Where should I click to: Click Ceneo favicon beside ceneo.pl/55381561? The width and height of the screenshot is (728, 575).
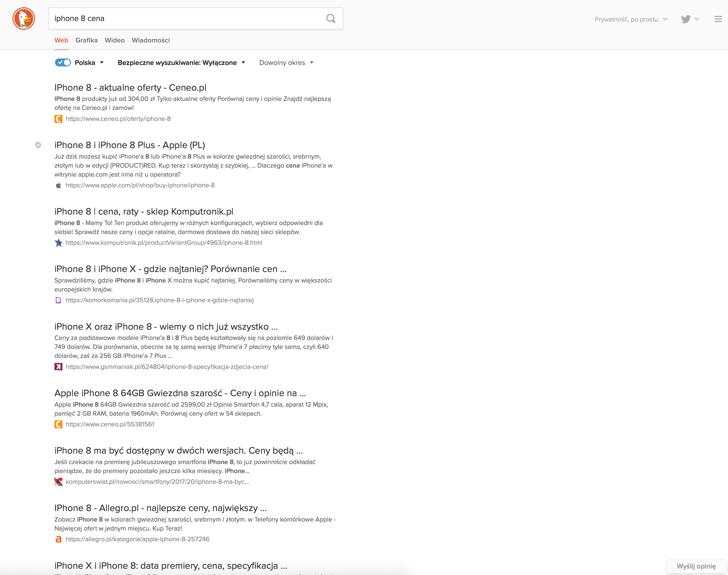click(x=58, y=425)
